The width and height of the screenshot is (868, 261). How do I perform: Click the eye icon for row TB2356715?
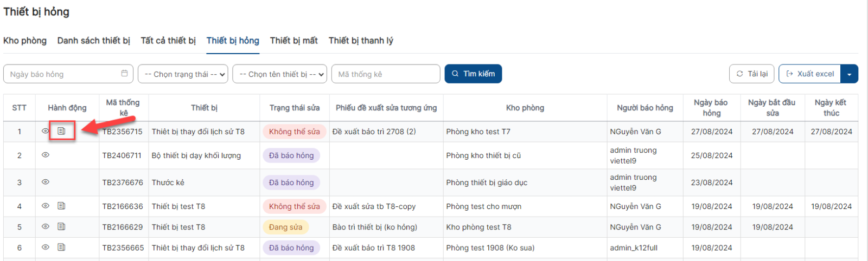click(x=46, y=131)
